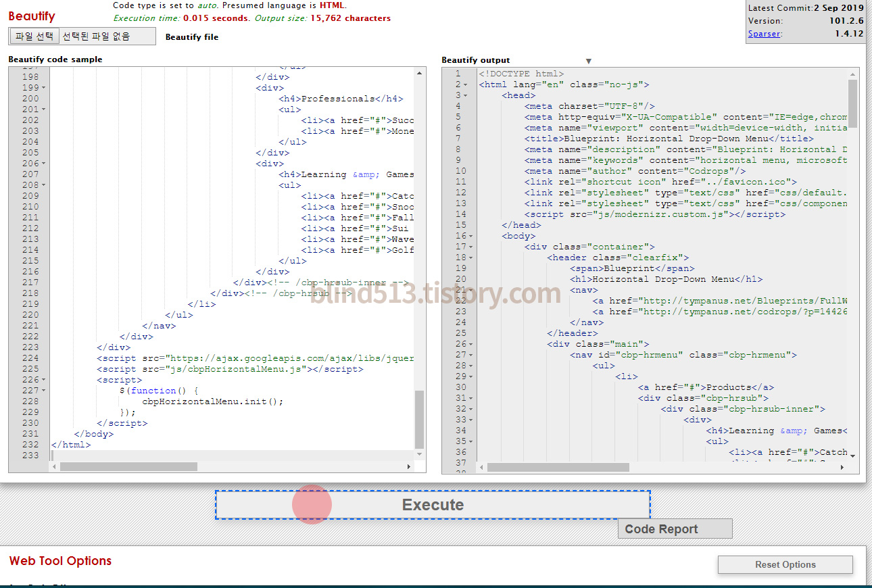Collapse the script block at line 226
This screenshot has height=588, width=872.
pyautogui.click(x=44, y=380)
